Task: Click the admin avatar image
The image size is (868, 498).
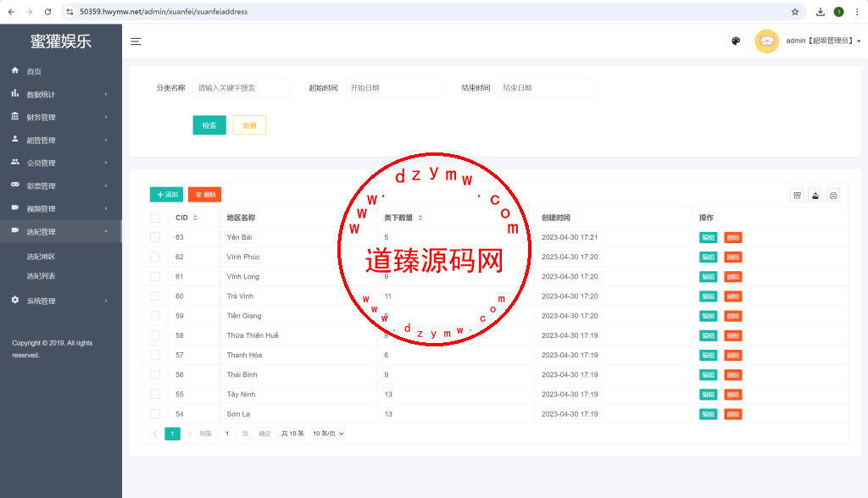Action: (766, 41)
